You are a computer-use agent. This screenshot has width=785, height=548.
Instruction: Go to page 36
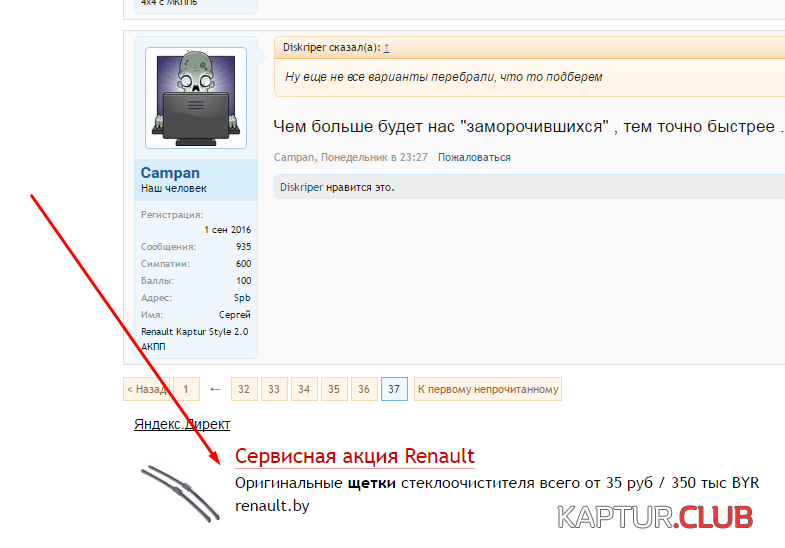click(x=364, y=389)
